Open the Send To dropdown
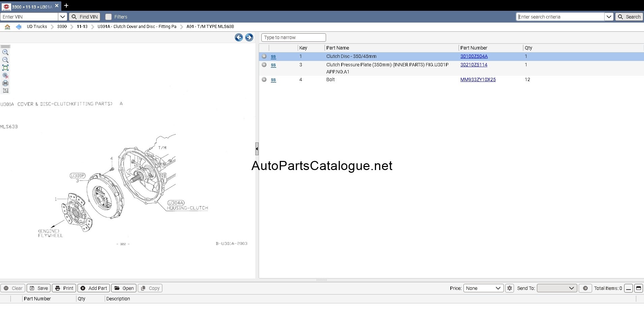This screenshot has height=333, width=644. coord(557,288)
